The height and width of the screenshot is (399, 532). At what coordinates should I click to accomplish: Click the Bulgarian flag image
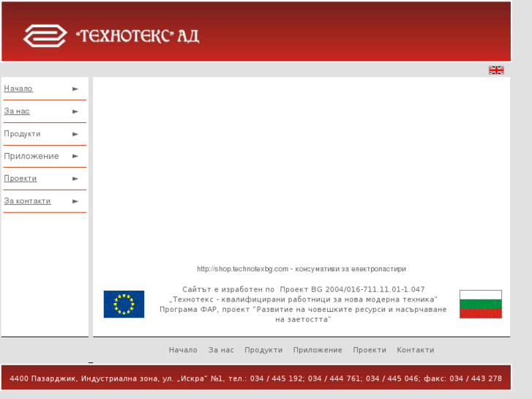481,304
